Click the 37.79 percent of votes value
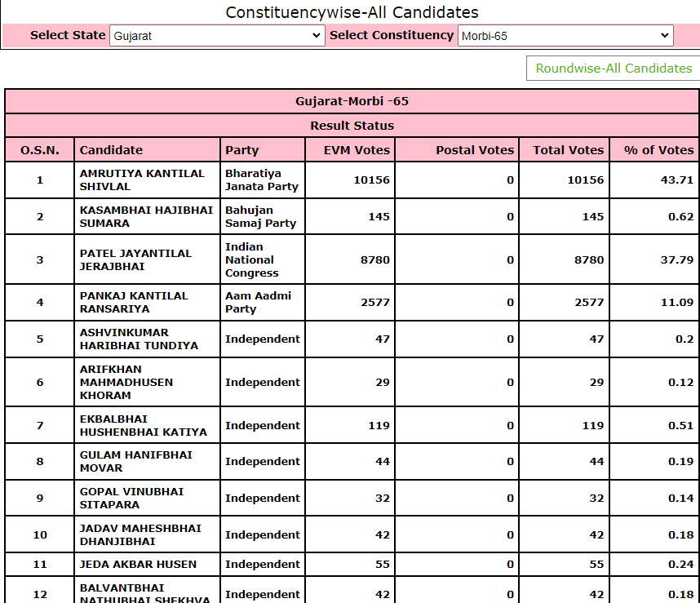The image size is (700, 603). point(677,259)
